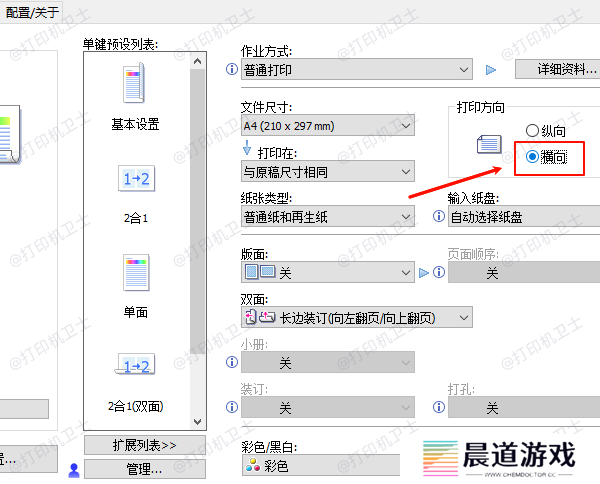Click 扩展列表>> button

145,445
